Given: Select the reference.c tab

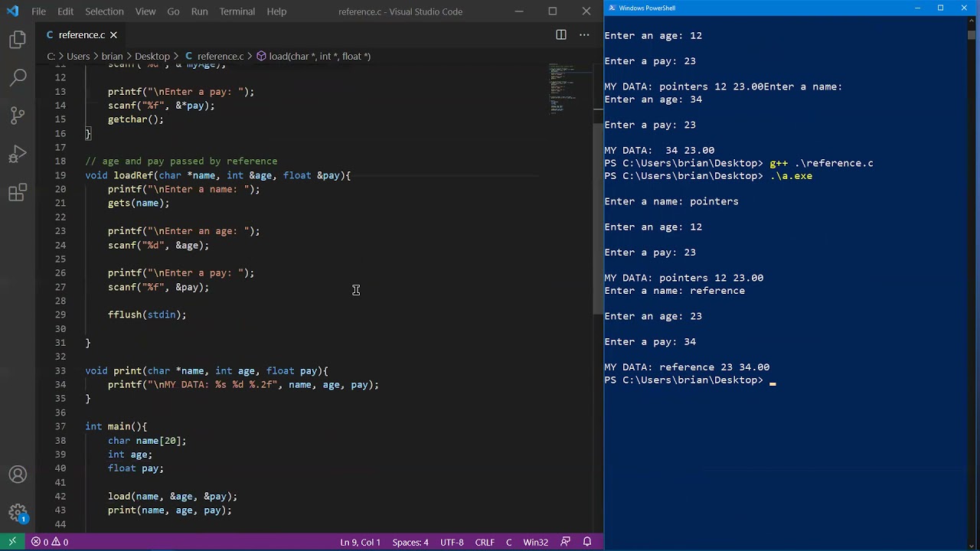Looking at the screenshot, I should [82, 34].
